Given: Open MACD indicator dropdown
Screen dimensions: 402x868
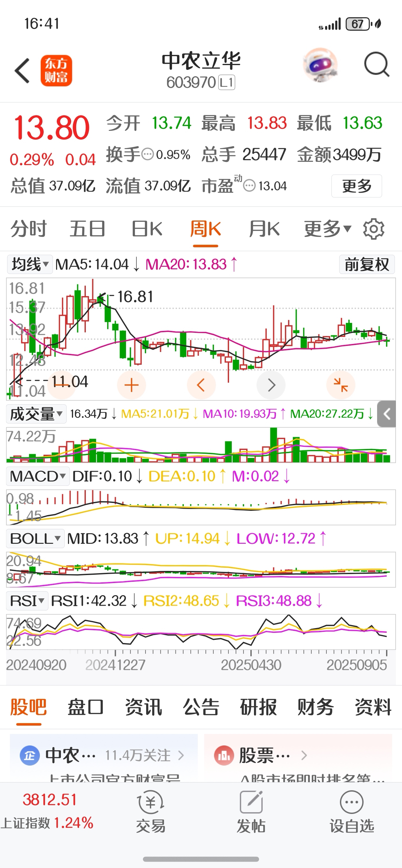Looking at the screenshot, I should click(x=38, y=476).
